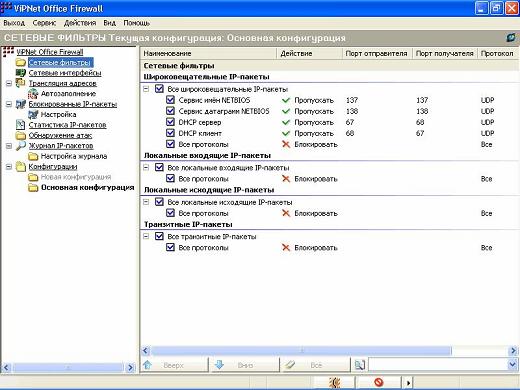Click the filter list right scroll arrow
The image size is (520, 390).
[513, 351]
